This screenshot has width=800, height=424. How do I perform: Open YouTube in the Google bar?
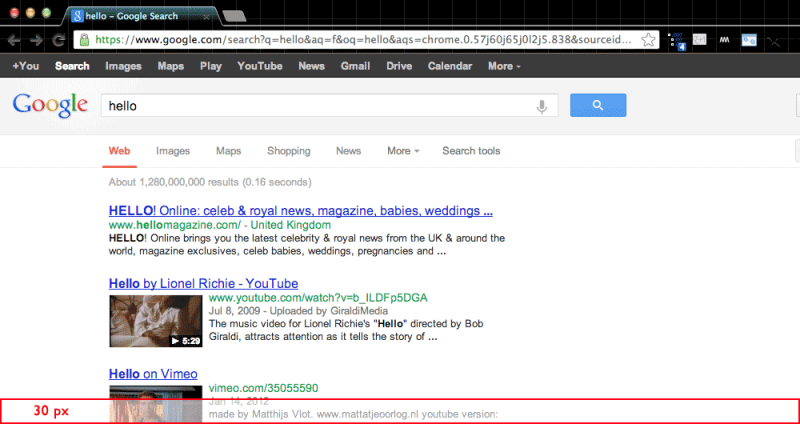point(260,66)
